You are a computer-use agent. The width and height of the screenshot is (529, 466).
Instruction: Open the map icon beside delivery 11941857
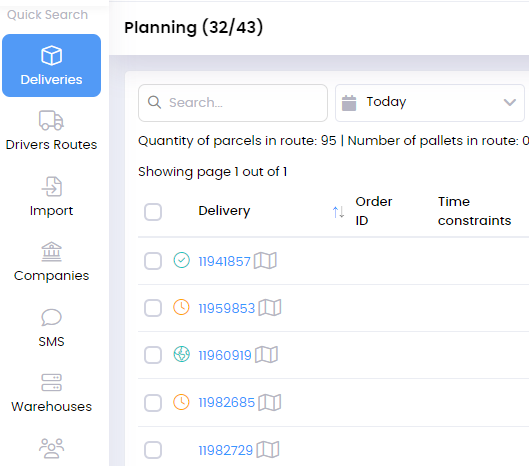[265, 261]
